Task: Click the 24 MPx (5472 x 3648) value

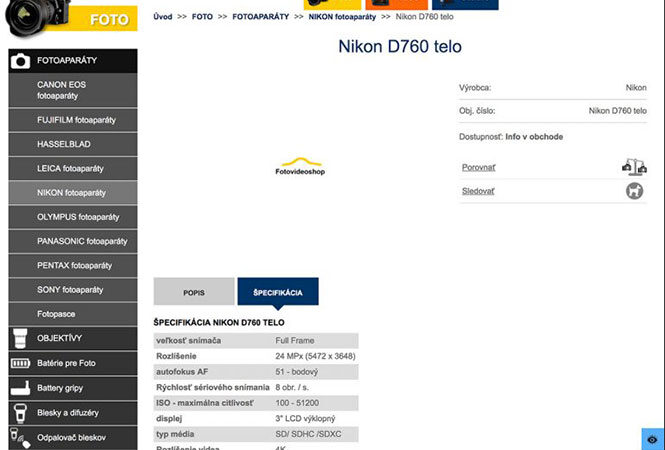Action: (316, 356)
